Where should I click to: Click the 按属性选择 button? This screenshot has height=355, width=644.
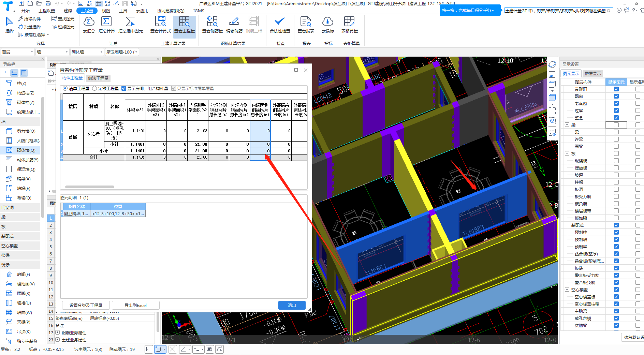pos(33,34)
